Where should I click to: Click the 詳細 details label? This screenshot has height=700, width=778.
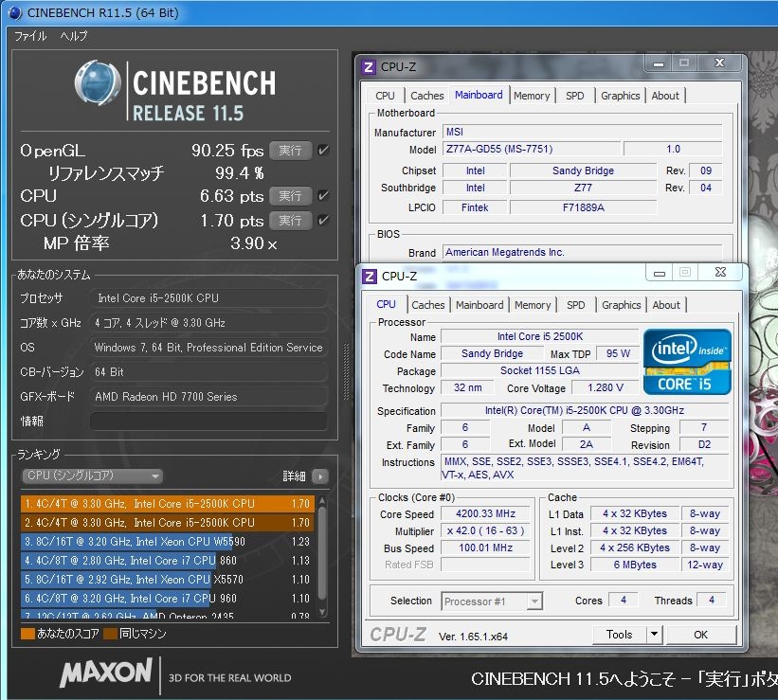(294, 476)
